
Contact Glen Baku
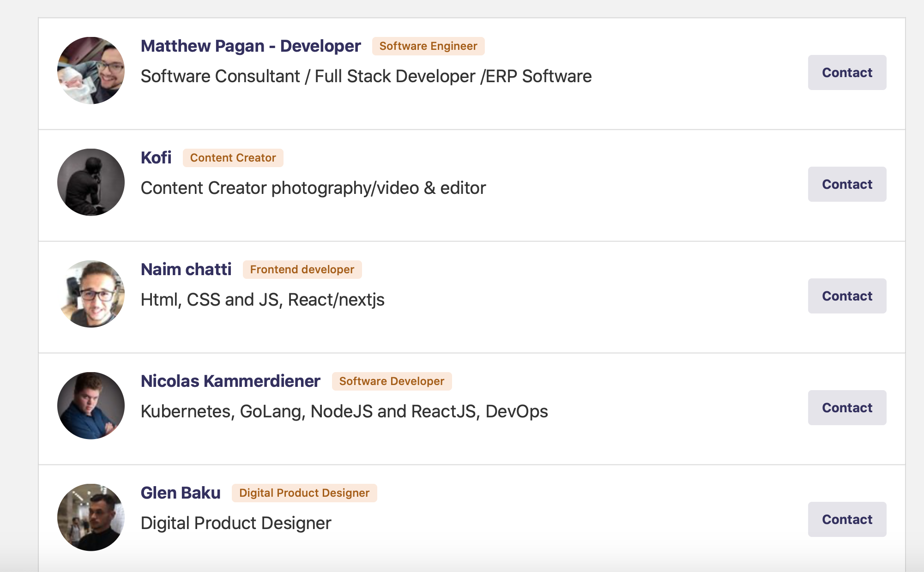pos(846,519)
